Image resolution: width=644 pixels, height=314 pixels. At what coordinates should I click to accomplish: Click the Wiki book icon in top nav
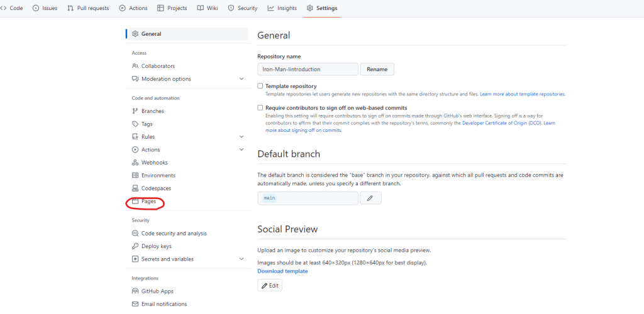pyautogui.click(x=201, y=8)
